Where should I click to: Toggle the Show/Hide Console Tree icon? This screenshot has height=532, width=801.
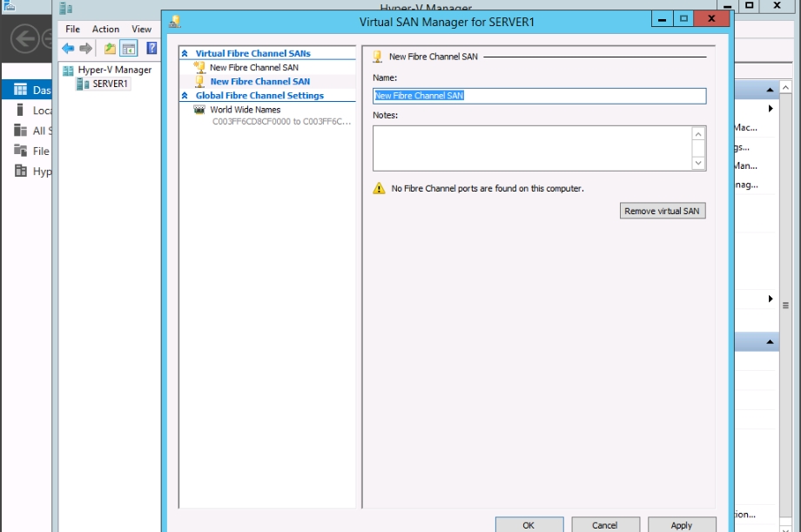129,49
